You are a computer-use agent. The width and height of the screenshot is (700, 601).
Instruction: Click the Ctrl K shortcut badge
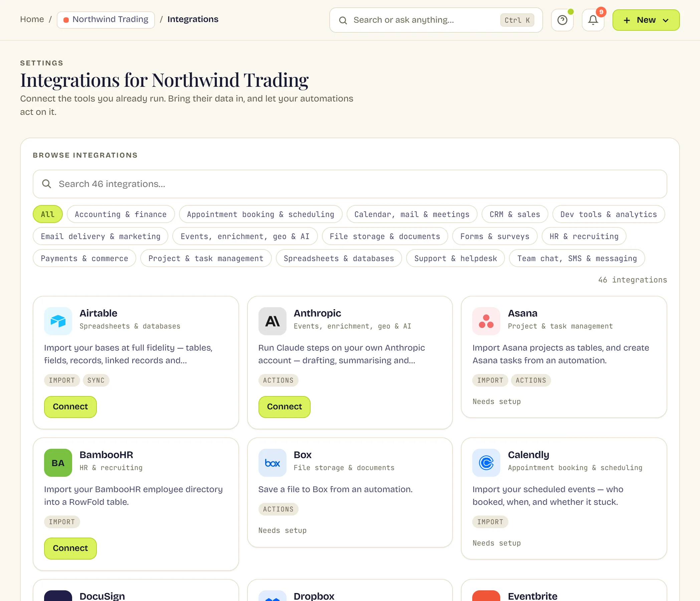pos(517,20)
